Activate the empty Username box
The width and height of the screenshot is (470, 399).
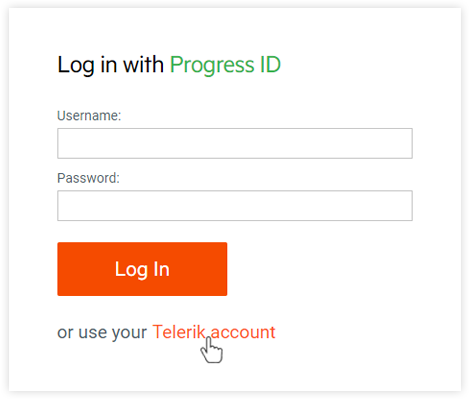point(235,143)
